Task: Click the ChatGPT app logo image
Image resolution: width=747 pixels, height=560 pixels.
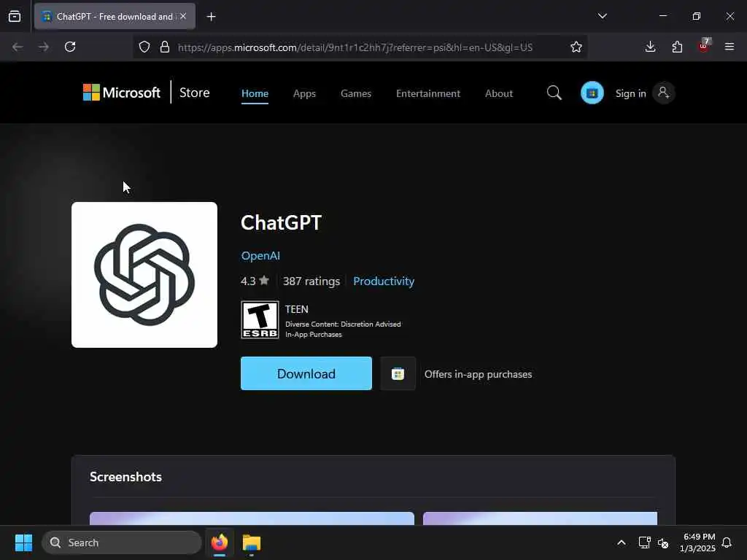Action: pyautogui.click(x=144, y=275)
